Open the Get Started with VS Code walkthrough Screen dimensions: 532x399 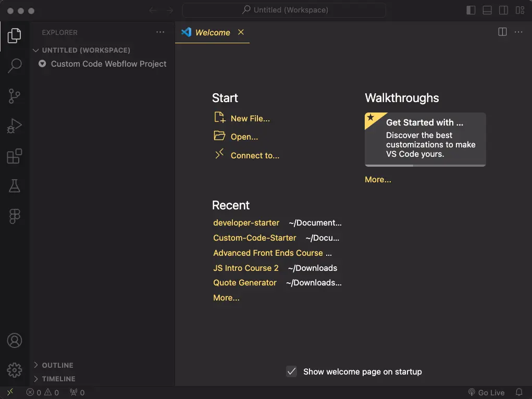click(x=425, y=139)
